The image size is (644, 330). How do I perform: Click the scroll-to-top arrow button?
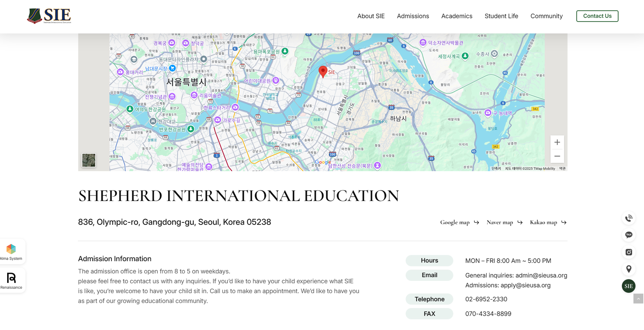638,299
